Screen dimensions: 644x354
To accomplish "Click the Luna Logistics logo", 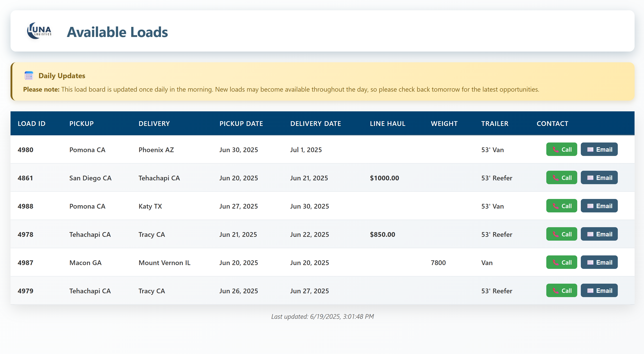I will (x=39, y=31).
